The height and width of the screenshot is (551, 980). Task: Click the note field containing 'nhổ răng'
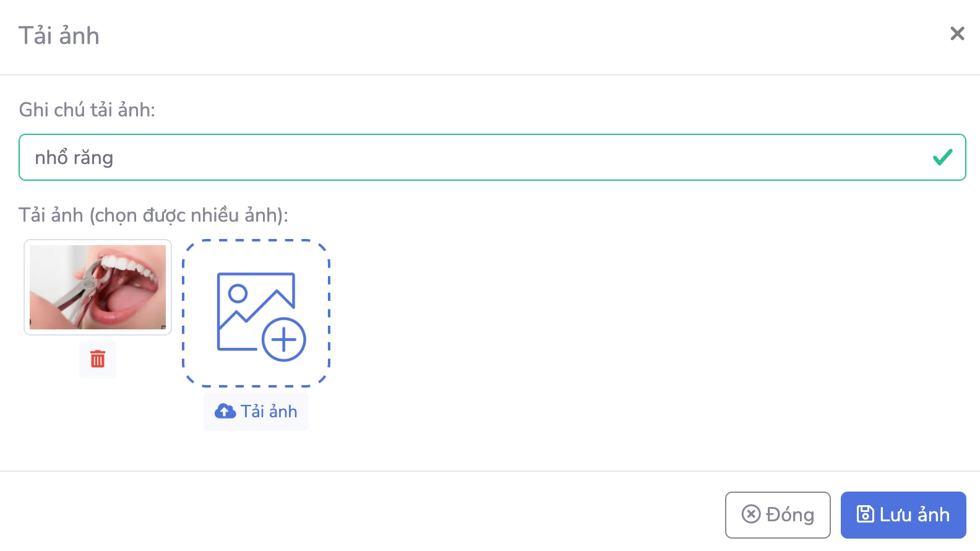pyautogui.click(x=470, y=157)
